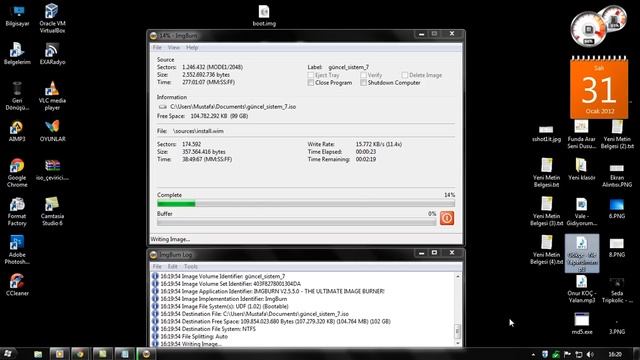Viewport: 640px width, 360px height.
Task: Open the ImgBurn View menu
Action: [173, 47]
